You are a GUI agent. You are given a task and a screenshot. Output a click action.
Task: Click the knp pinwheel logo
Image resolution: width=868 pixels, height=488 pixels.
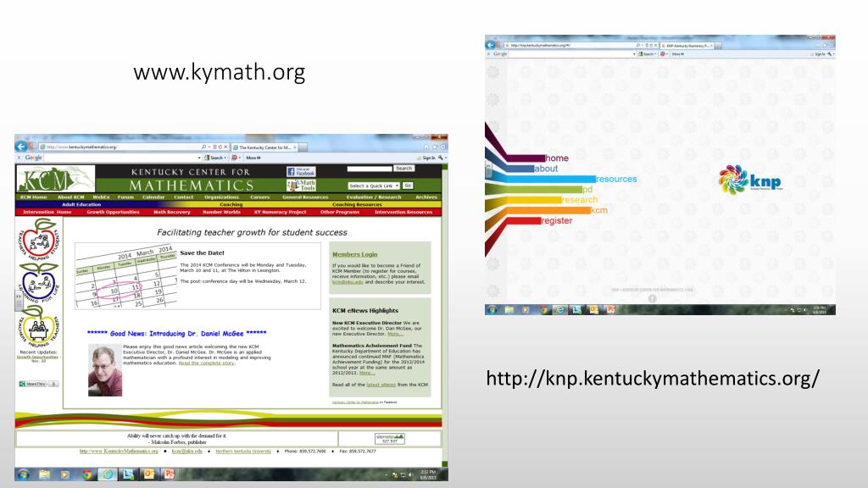pyautogui.click(x=733, y=180)
